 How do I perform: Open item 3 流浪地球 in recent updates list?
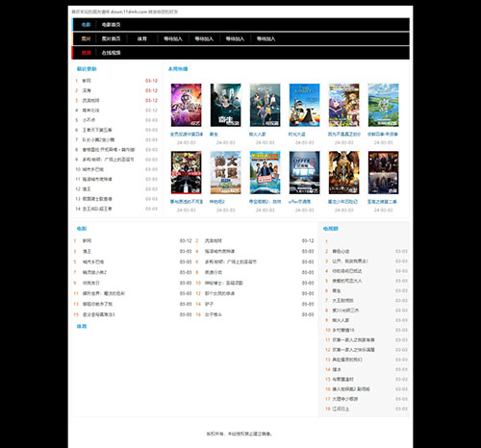[90, 101]
